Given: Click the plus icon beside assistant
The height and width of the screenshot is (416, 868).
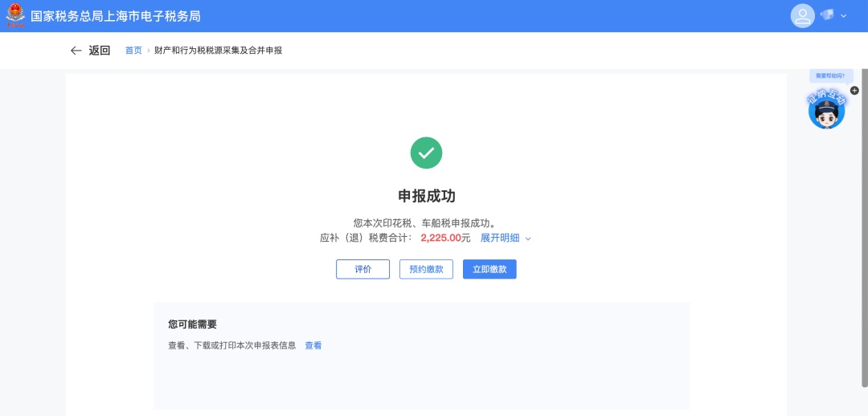Looking at the screenshot, I should 854,90.
